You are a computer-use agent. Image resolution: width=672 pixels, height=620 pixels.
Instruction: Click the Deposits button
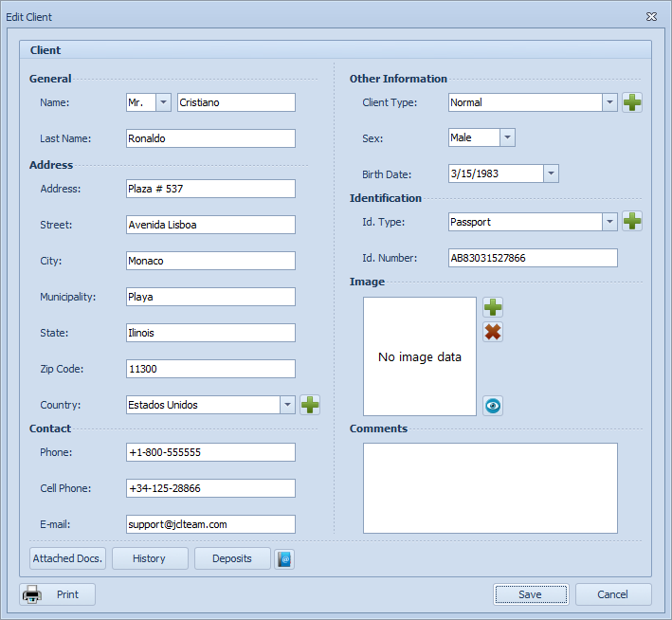tap(232, 559)
